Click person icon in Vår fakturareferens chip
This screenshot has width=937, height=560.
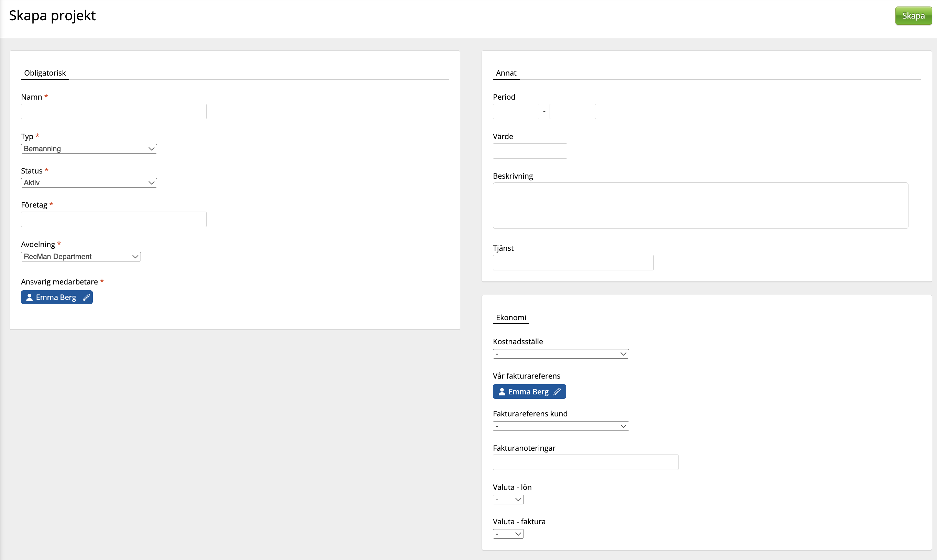pos(502,392)
